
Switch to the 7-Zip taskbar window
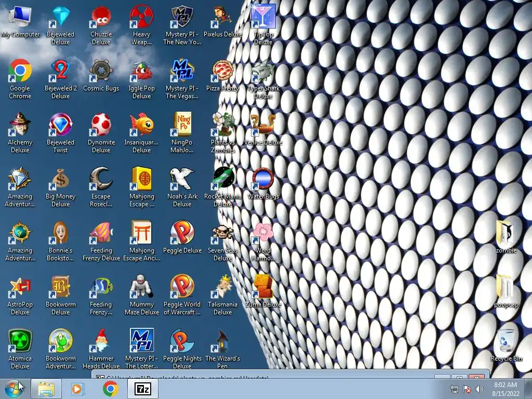142,389
